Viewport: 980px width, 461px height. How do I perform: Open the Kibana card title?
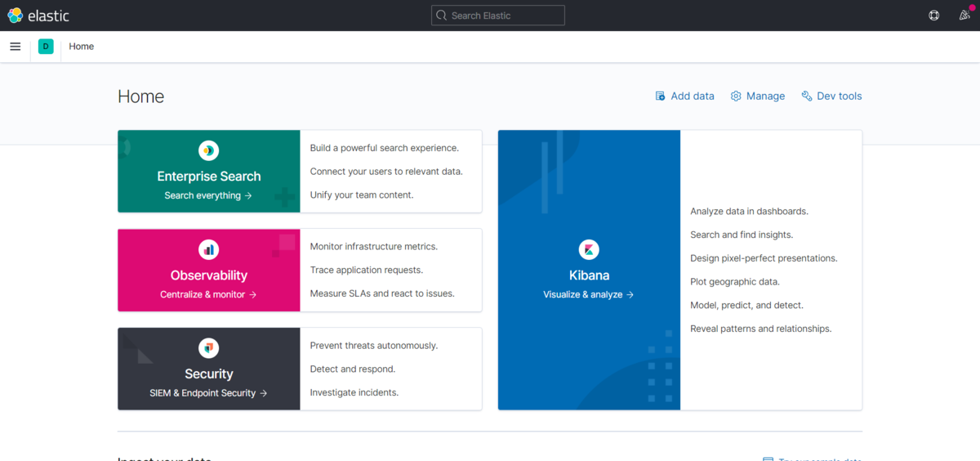pyautogui.click(x=589, y=275)
